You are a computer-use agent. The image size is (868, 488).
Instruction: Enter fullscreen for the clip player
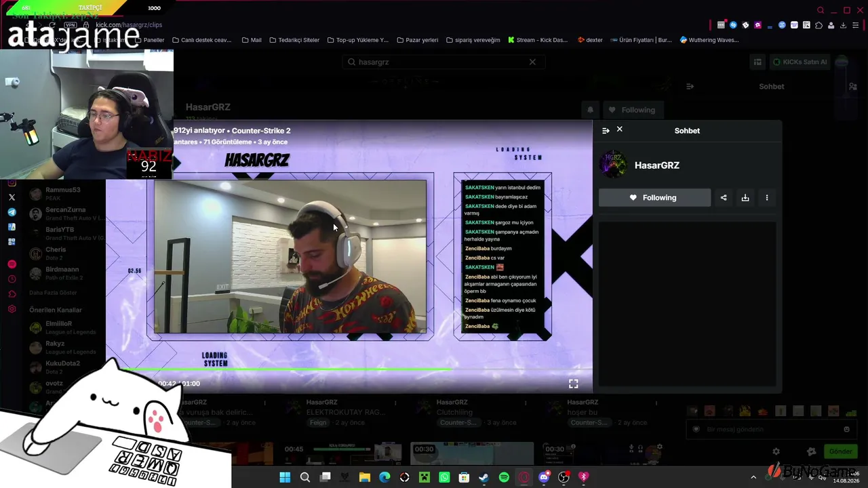tap(573, 384)
